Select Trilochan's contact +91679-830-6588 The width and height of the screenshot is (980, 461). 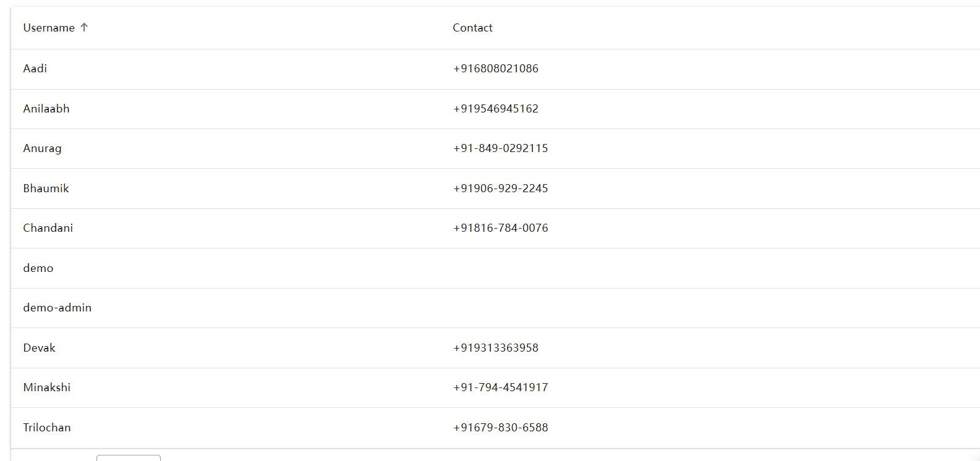[501, 428]
